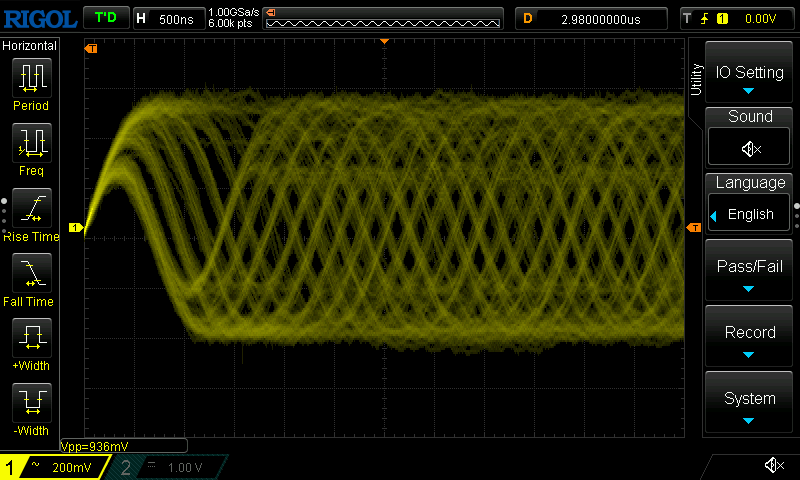
Task: Open the Horizontal measurement menu tab
Action: (x=30, y=46)
